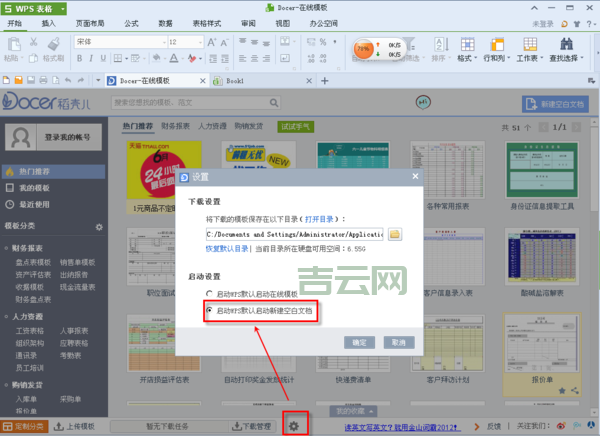The height and width of the screenshot is (436, 600).
Task: Click 新建空白文档 button
Action: (555, 104)
